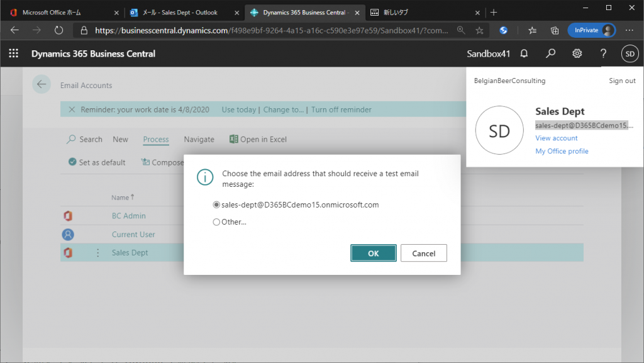This screenshot has height=363, width=644.
Task: Click Sign out in account panel
Action: pos(622,81)
